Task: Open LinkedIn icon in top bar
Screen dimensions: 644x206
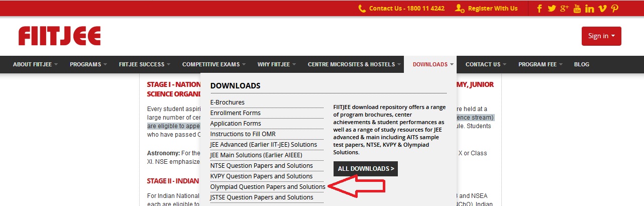Action: 590,9
